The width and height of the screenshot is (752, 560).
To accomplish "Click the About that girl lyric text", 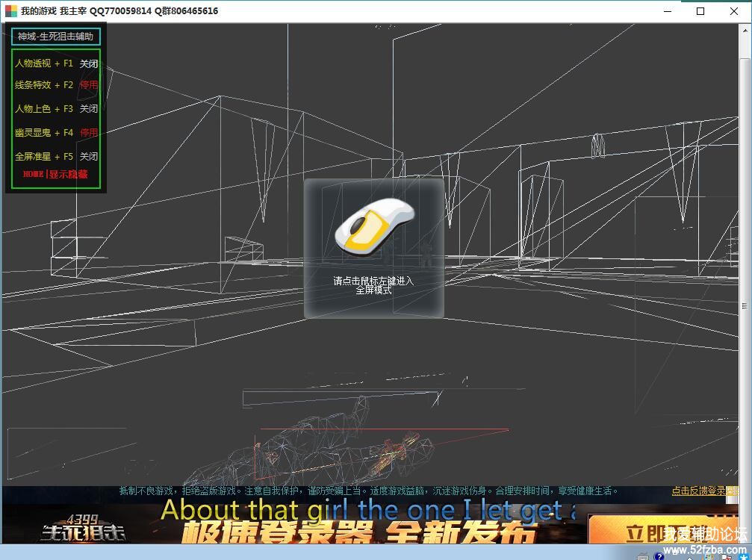I will coord(368,510).
